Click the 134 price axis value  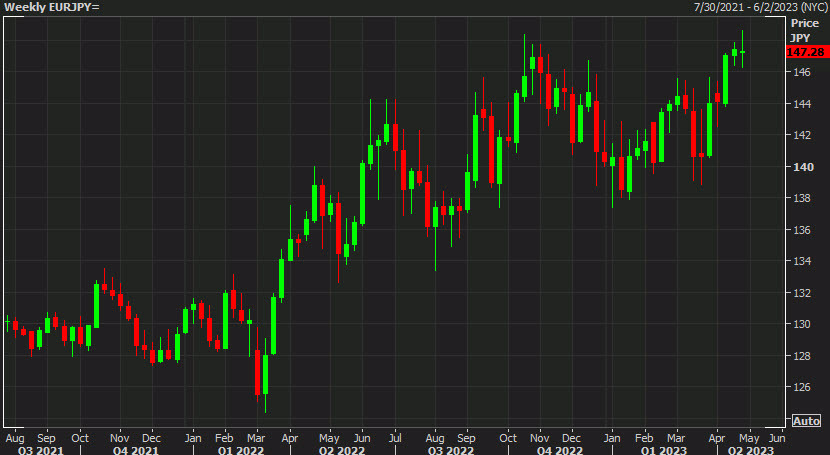point(801,261)
